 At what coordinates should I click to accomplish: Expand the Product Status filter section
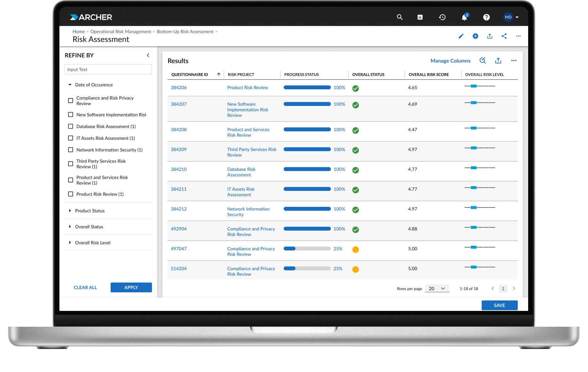coord(90,211)
